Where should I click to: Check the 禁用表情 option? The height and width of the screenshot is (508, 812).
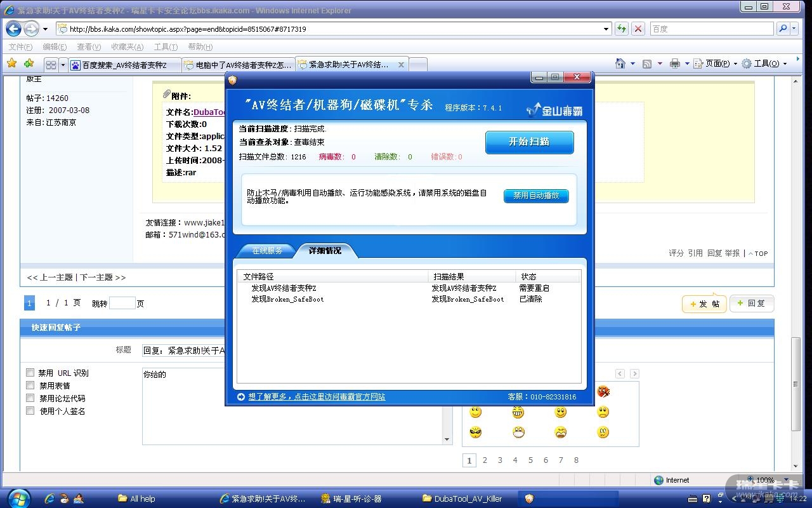click(x=30, y=385)
